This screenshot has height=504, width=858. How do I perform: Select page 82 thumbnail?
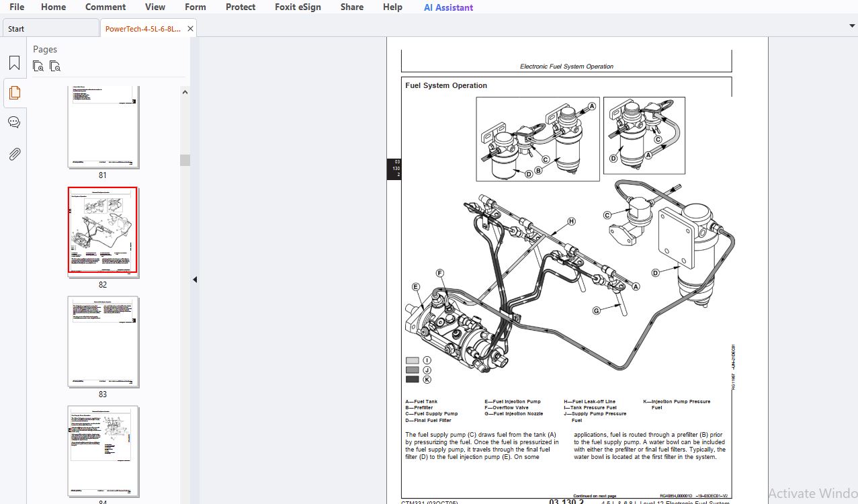[x=103, y=230]
